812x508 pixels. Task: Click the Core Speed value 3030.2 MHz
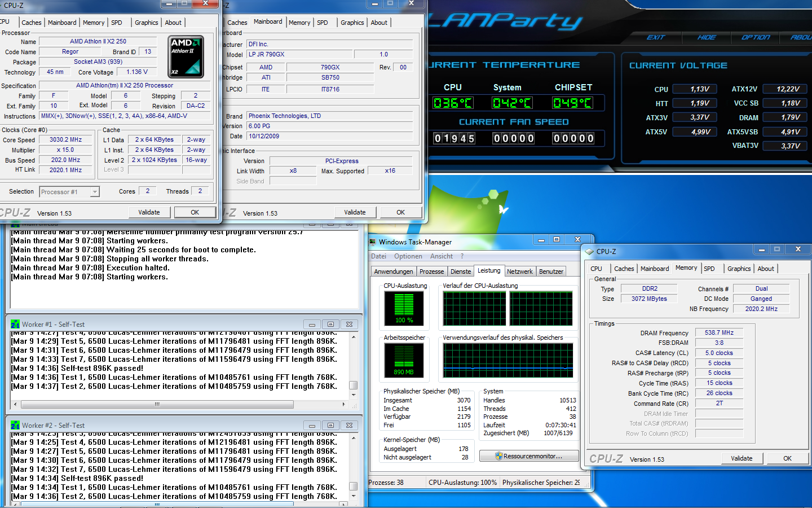point(65,139)
